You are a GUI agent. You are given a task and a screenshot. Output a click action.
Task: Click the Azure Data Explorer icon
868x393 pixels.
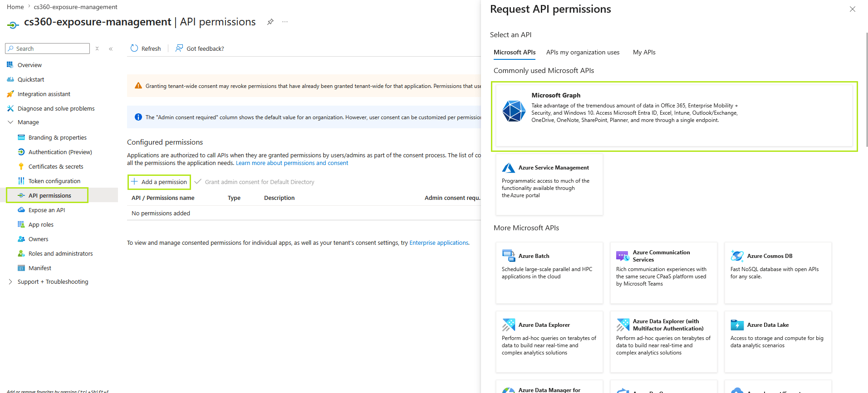(508, 325)
